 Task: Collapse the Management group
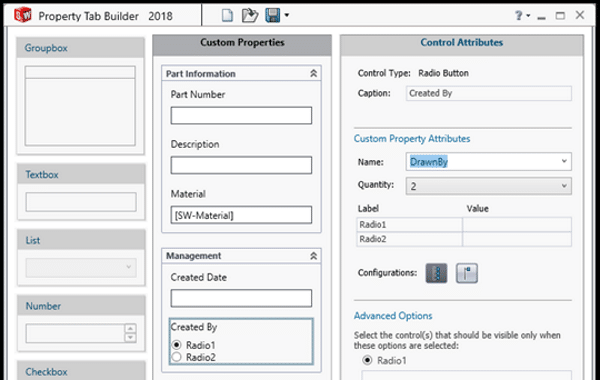click(313, 256)
